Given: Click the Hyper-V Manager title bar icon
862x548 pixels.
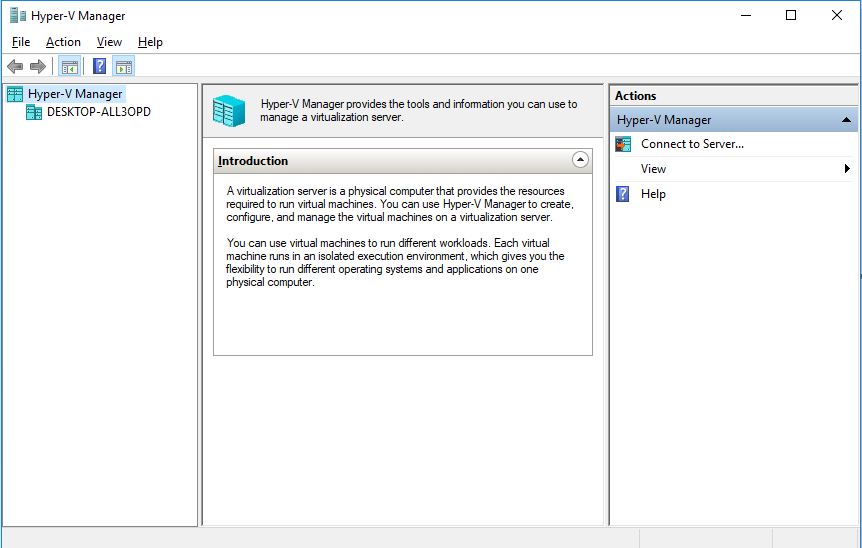Looking at the screenshot, I should coord(18,15).
